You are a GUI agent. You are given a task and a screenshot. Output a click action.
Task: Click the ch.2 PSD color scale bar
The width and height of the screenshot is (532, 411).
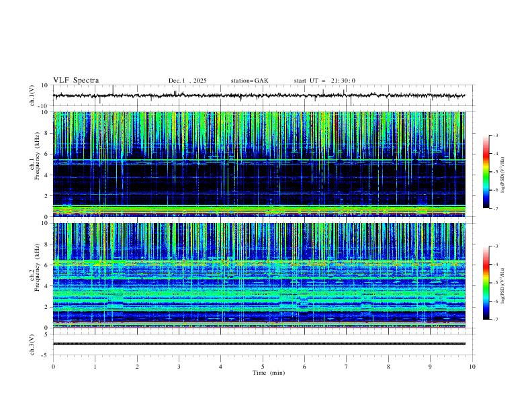tap(486, 283)
